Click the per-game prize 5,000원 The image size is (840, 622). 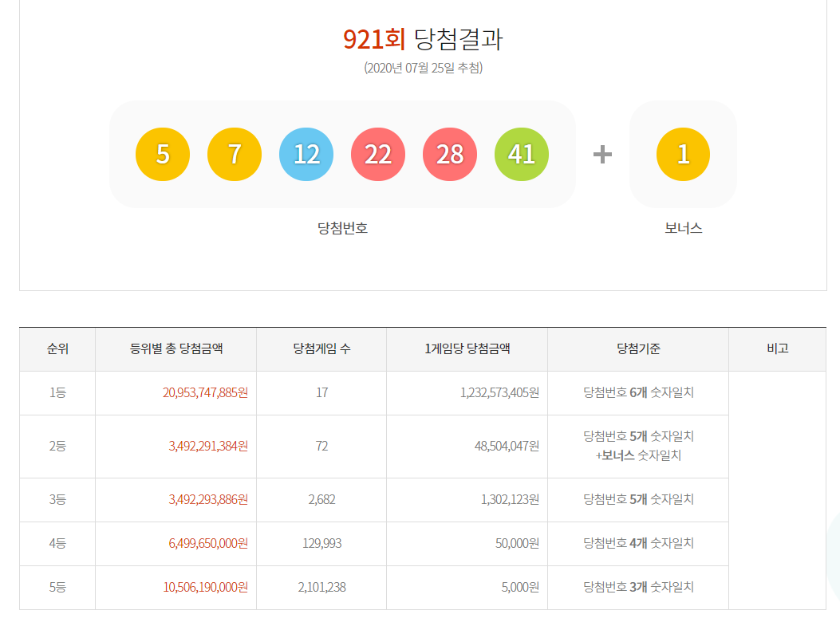(x=520, y=588)
